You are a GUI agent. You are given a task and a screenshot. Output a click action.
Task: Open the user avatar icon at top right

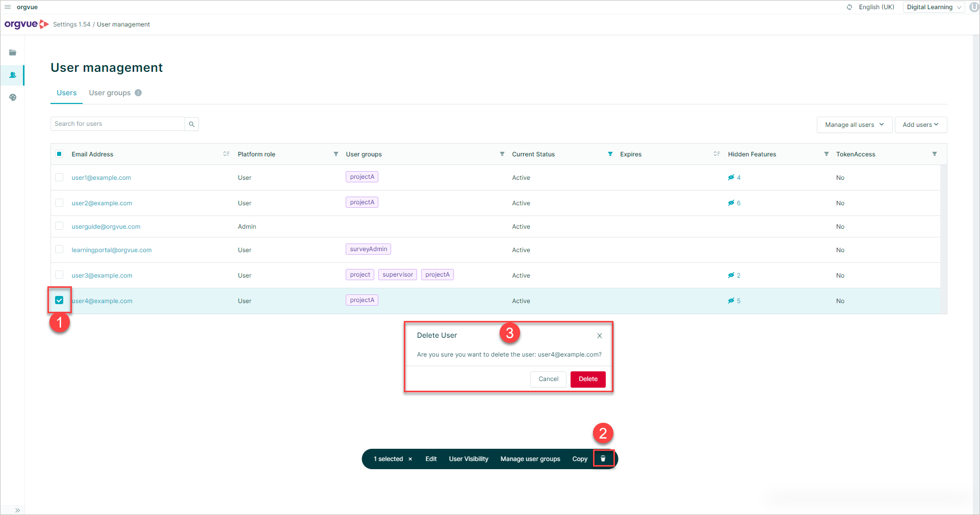tap(973, 7)
